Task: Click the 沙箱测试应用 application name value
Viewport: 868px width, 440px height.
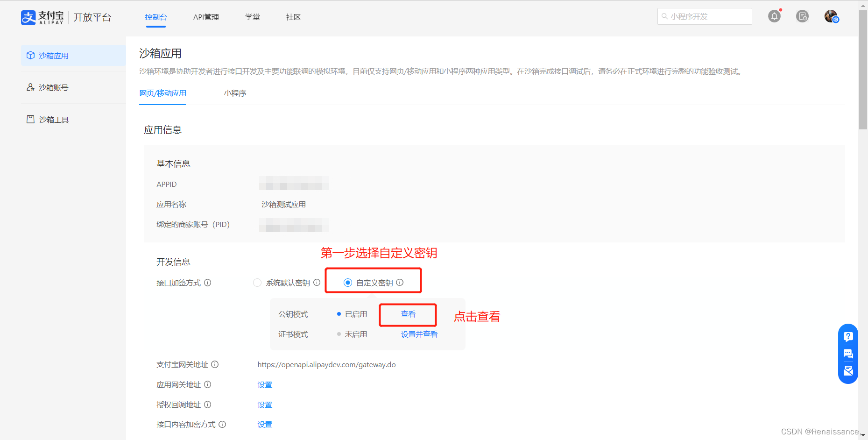Action: (x=283, y=205)
